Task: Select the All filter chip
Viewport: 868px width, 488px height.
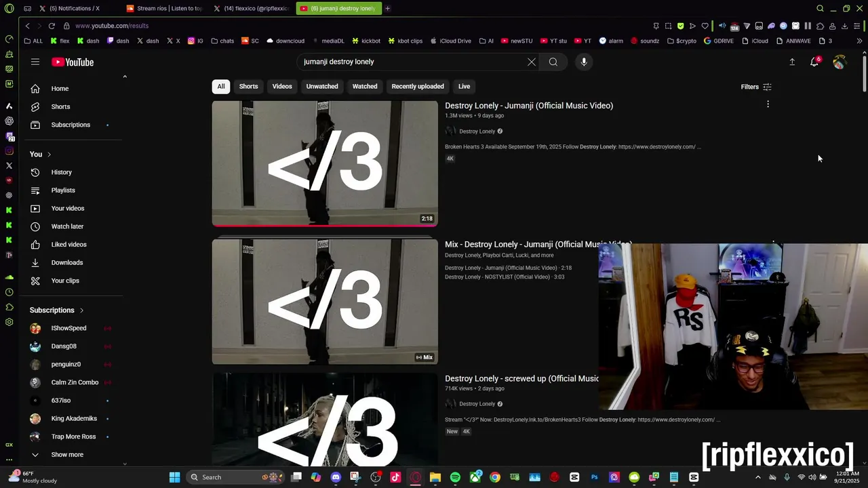Action: [221, 86]
